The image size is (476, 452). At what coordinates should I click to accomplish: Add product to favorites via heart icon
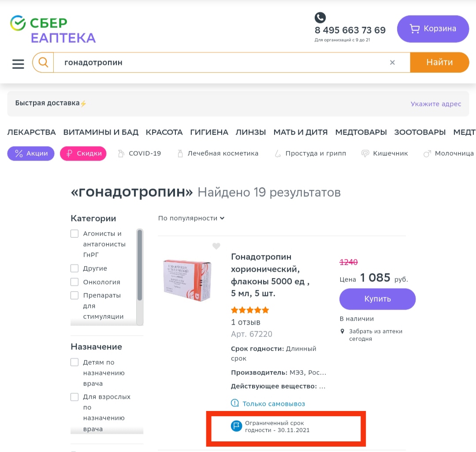tap(216, 246)
